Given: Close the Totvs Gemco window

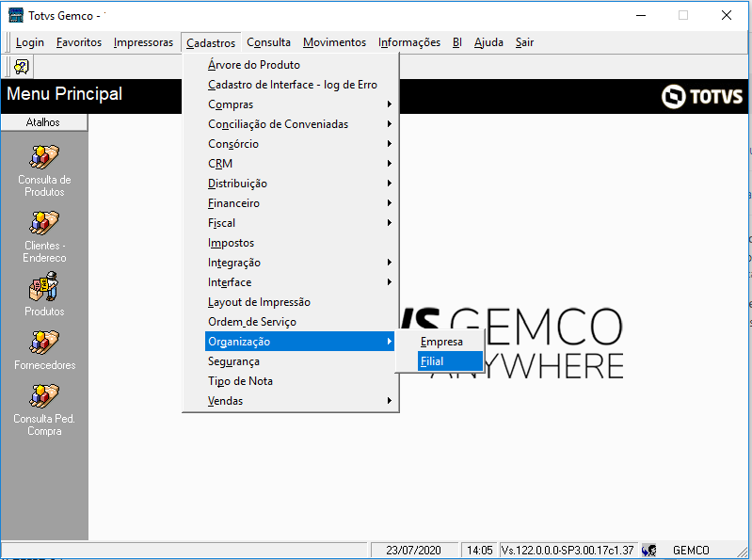Looking at the screenshot, I should [x=726, y=15].
